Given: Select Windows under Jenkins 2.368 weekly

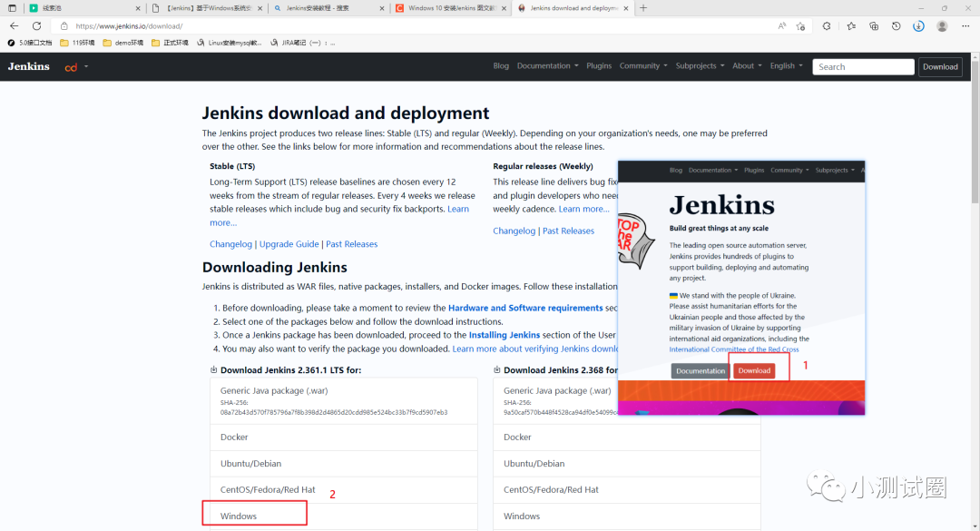Looking at the screenshot, I should pyautogui.click(x=627, y=516).
